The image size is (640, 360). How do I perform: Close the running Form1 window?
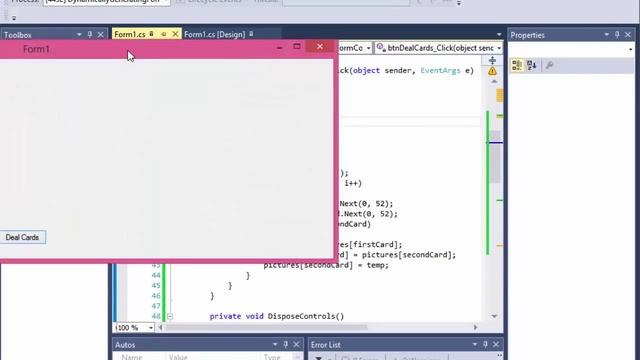[x=320, y=47]
